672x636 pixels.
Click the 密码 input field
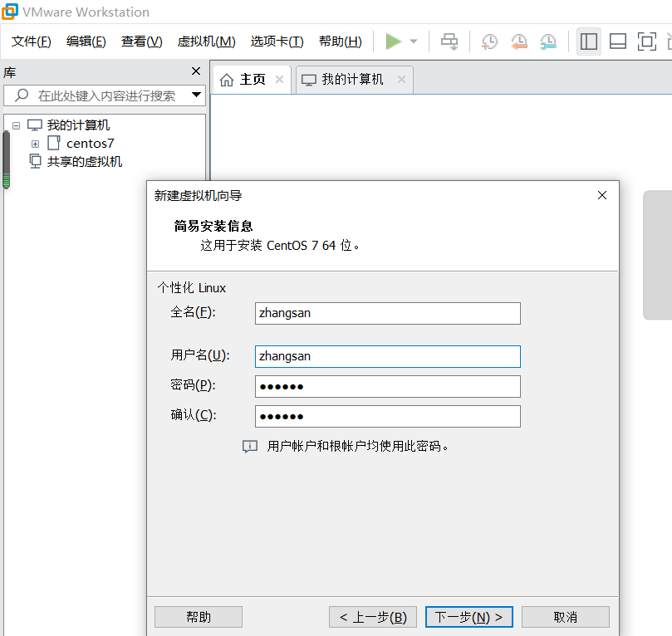pos(388,386)
